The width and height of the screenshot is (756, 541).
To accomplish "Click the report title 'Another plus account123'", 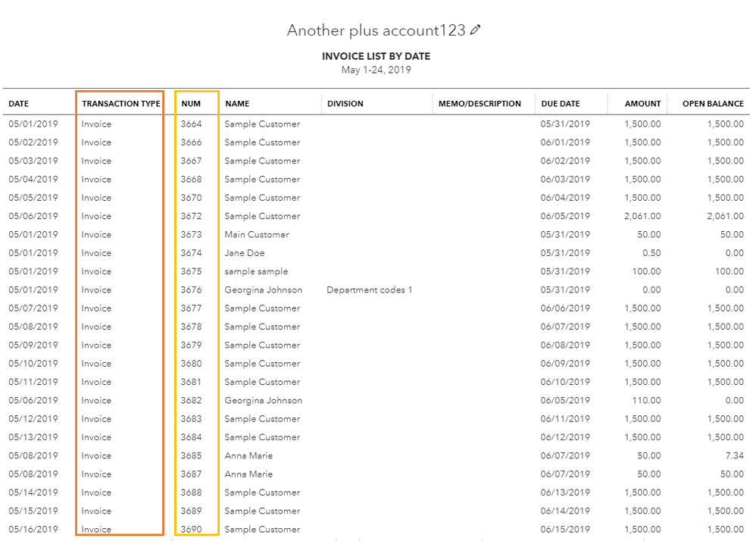I will tap(376, 31).
